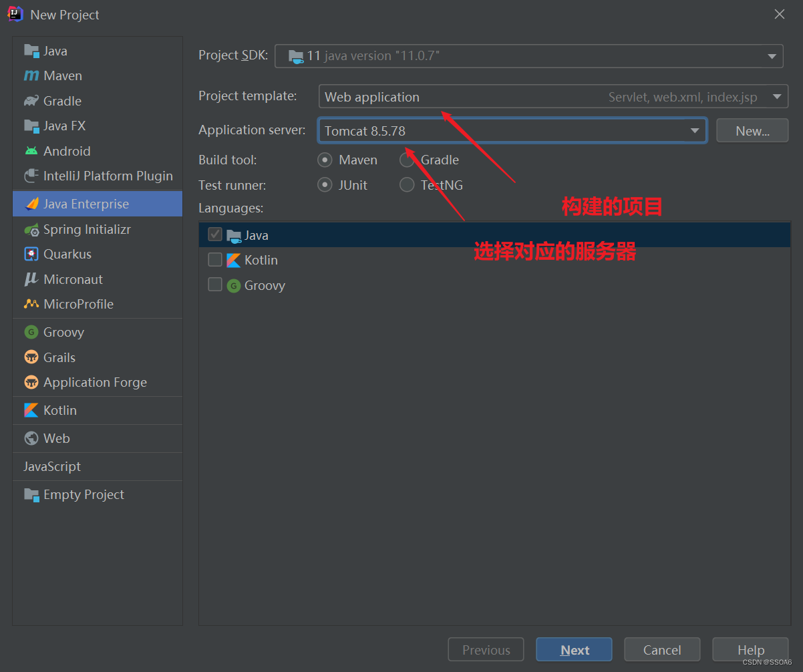Expand the Application server dropdown arrow

[x=695, y=131]
